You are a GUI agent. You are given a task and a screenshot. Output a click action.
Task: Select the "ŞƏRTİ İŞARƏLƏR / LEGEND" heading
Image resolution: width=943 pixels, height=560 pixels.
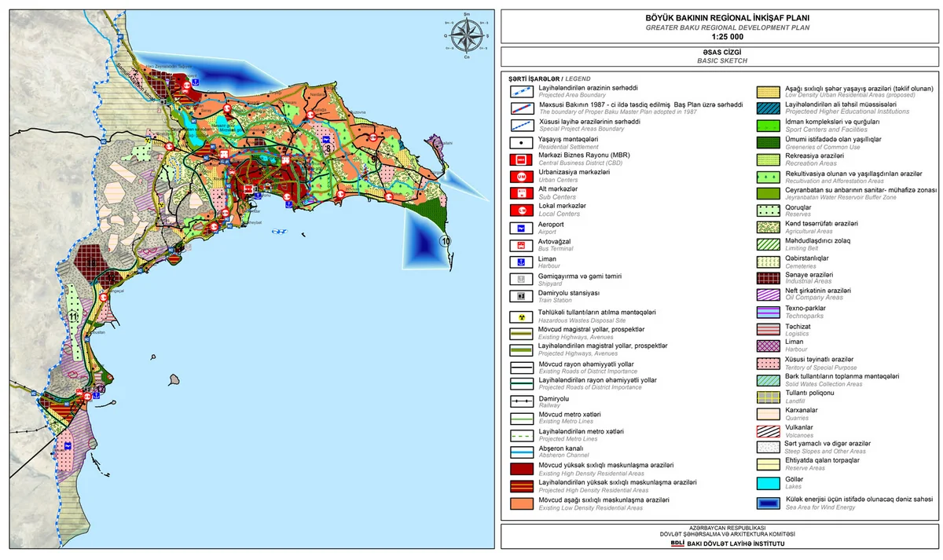(549, 79)
